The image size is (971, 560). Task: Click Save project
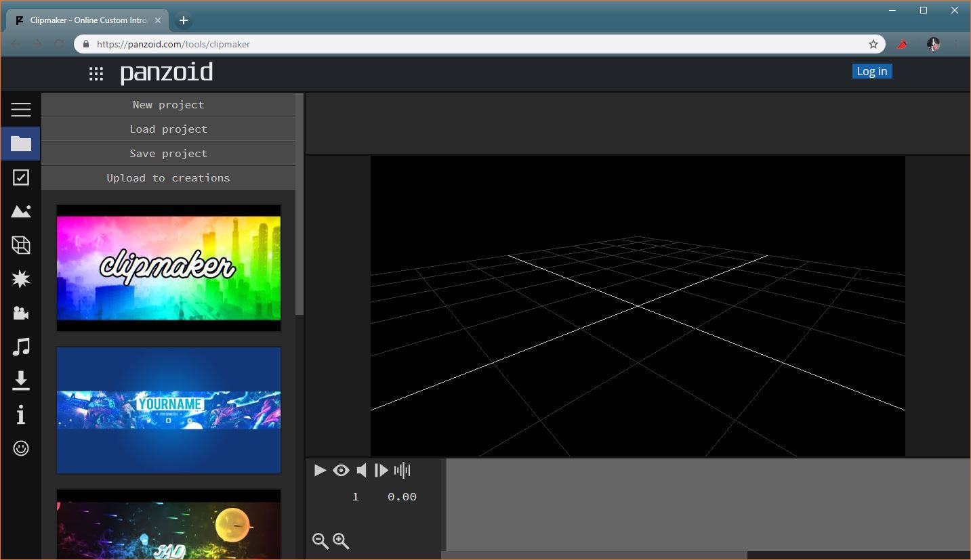click(168, 153)
